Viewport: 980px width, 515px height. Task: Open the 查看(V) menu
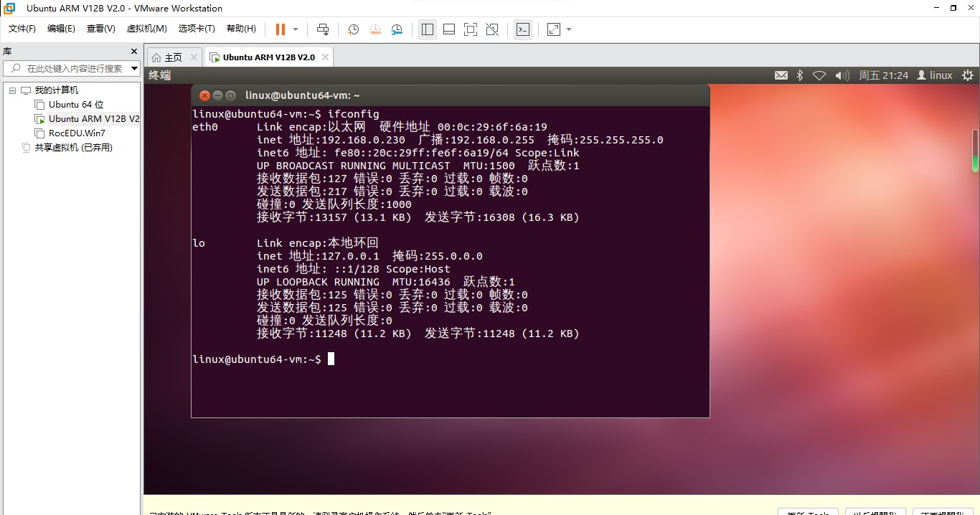tap(100, 29)
